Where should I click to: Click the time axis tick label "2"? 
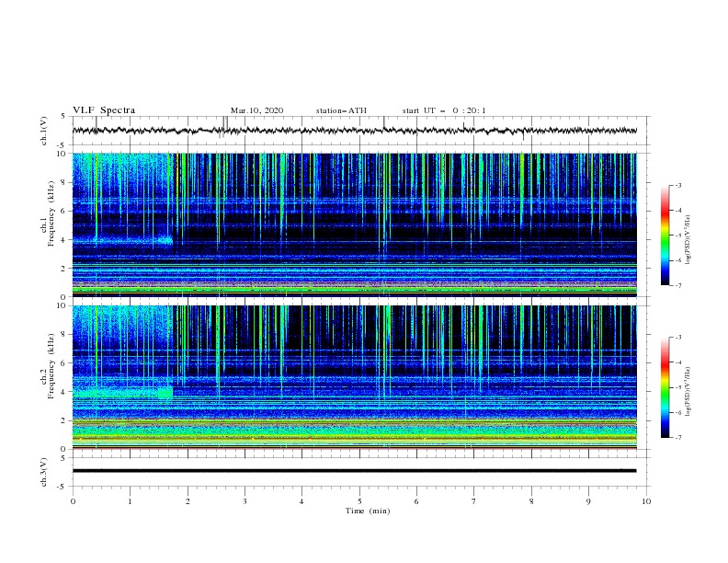pyautogui.click(x=188, y=501)
